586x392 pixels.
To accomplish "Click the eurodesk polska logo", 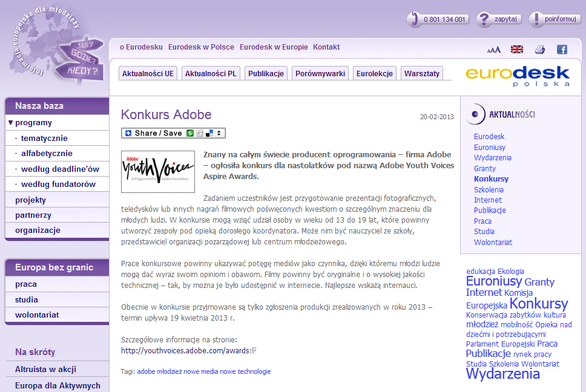I will coord(518,76).
